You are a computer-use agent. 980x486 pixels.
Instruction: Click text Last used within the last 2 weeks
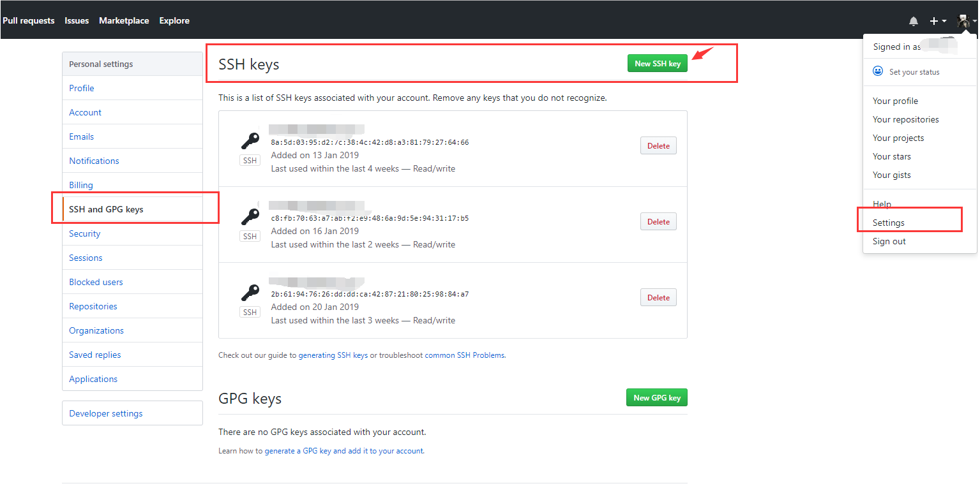click(x=335, y=244)
